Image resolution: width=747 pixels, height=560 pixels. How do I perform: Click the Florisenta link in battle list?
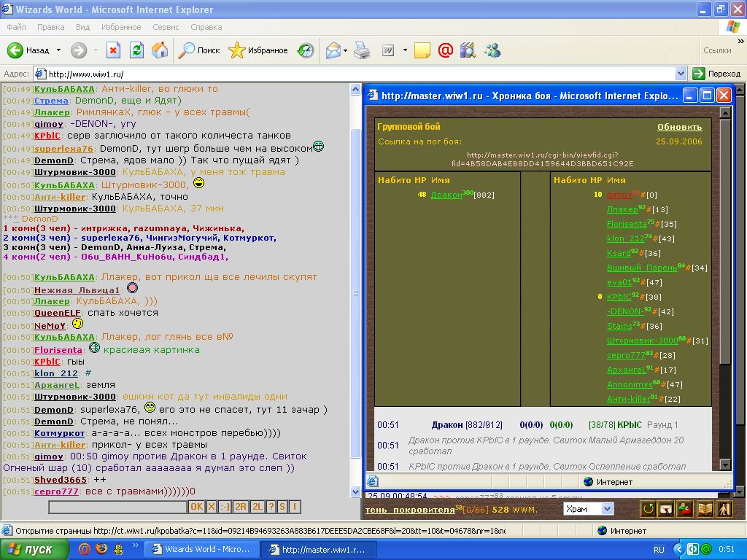tap(627, 224)
